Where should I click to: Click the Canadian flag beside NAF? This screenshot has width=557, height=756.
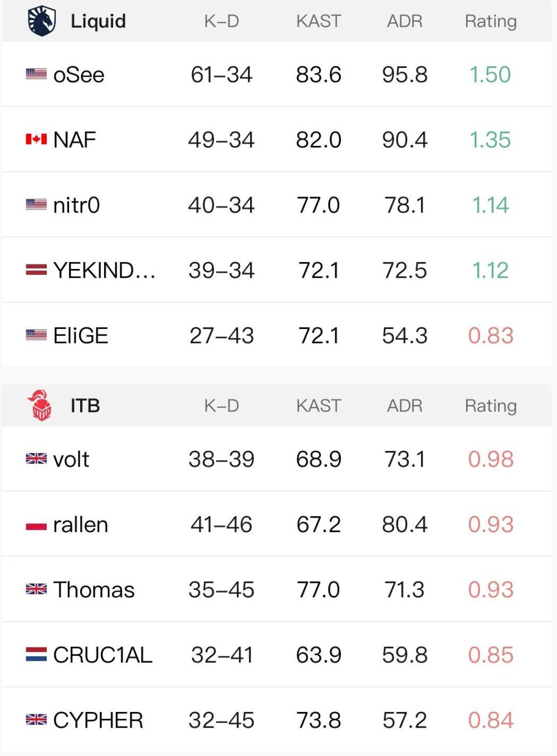[x=36, y=139]
